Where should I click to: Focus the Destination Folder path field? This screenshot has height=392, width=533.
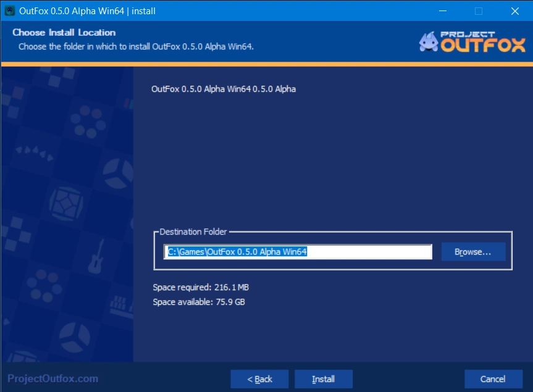click(x=298, y=252)
